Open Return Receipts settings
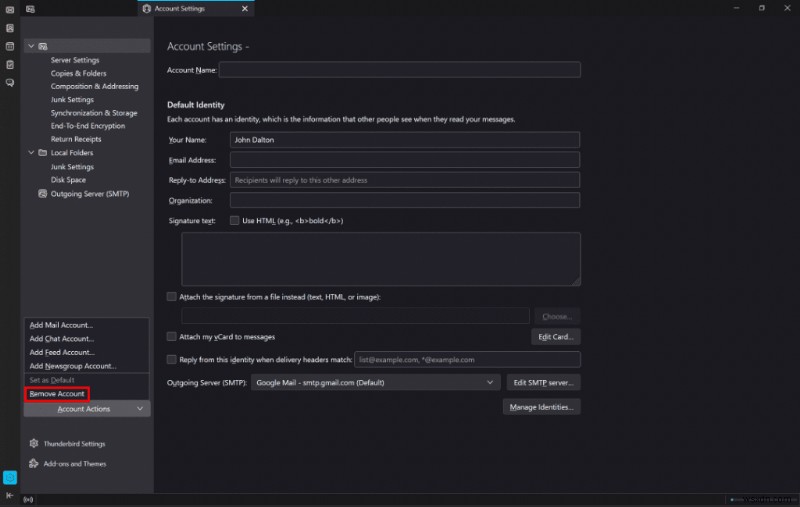Image resolution: width=800 pixels, height=507 pixels. point(76,139)
